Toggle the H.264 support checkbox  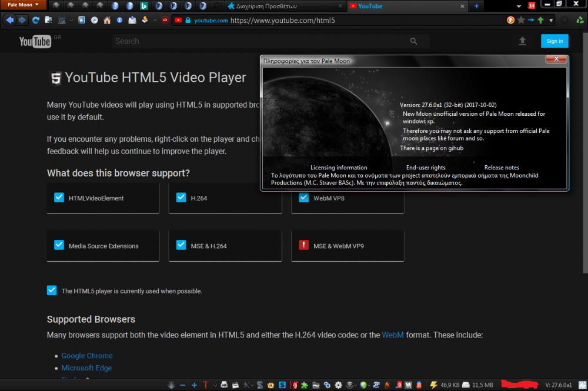point(181,198)
